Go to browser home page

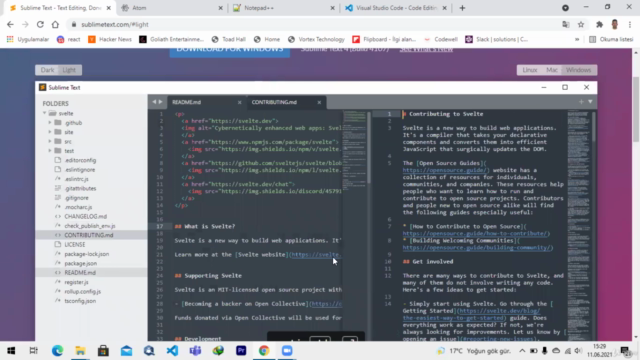point(55,24)
